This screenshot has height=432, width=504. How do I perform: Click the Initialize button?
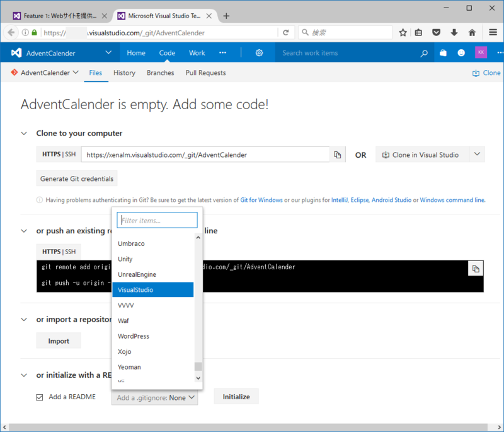(236, 397)
